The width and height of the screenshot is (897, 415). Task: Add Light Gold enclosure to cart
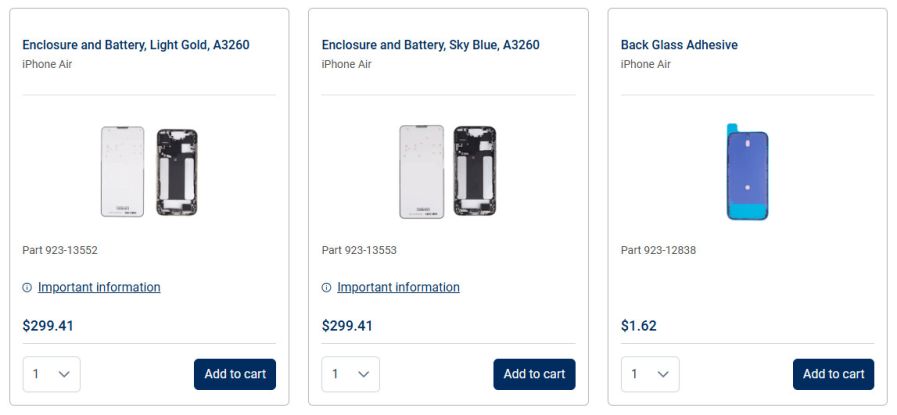[x=235, y=374]
